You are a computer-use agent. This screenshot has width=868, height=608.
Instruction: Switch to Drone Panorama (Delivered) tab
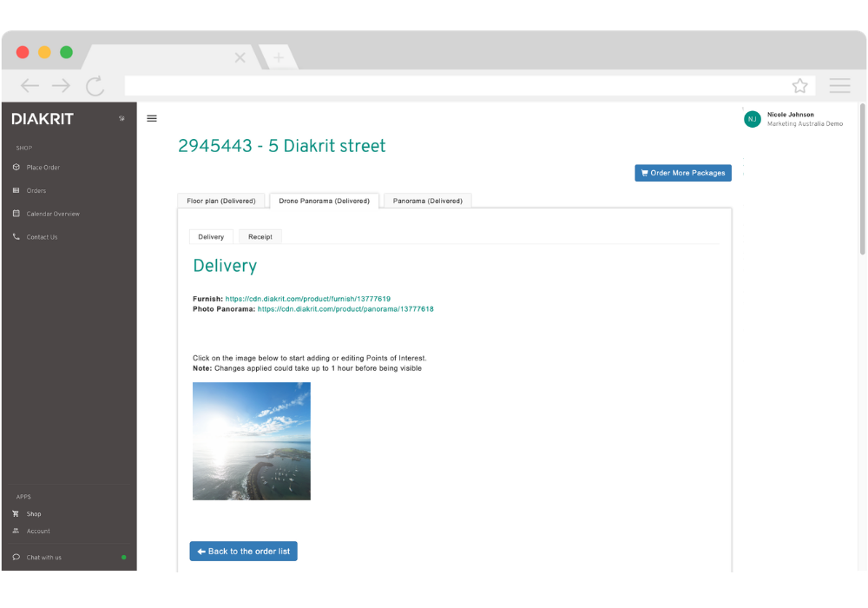point(324,201)
